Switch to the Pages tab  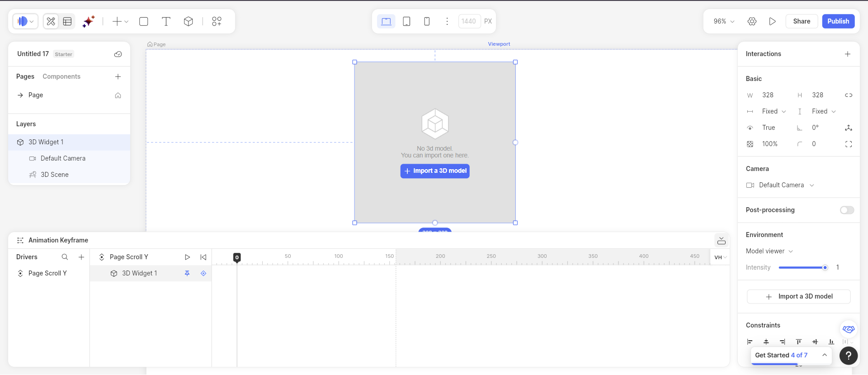[25, 76]
